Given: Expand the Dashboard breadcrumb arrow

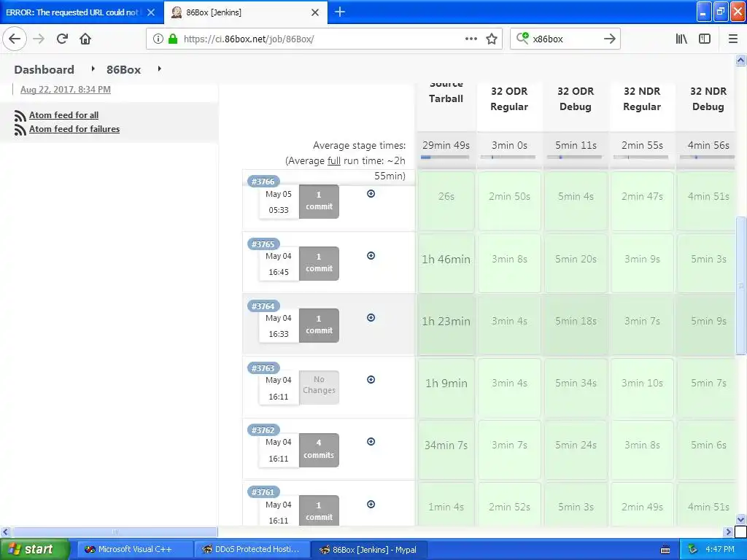Looking at the screenshot, I should click(x=93, y=69).
